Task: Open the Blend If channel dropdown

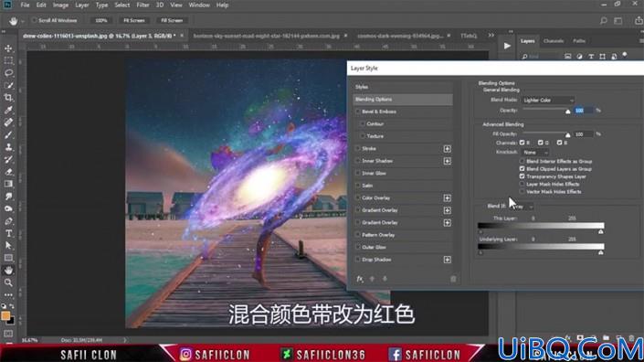Action: pos(522,207)
